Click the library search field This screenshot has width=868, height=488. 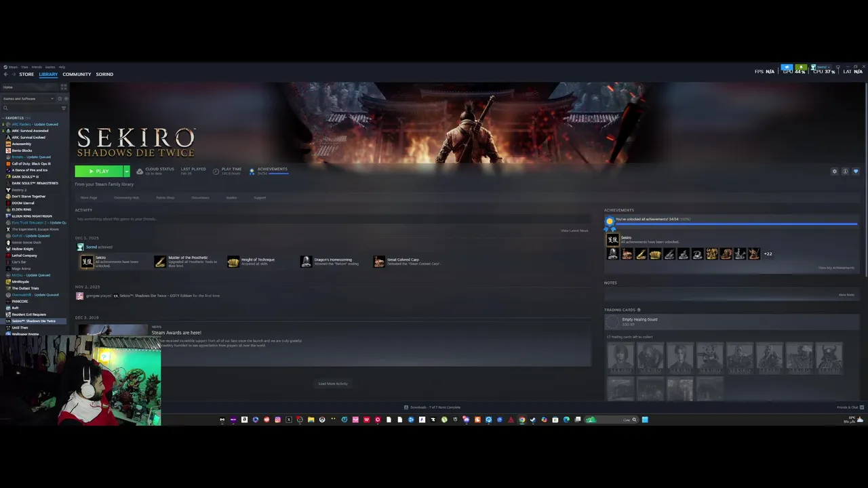pyautogui.click(x=31, y=108)
